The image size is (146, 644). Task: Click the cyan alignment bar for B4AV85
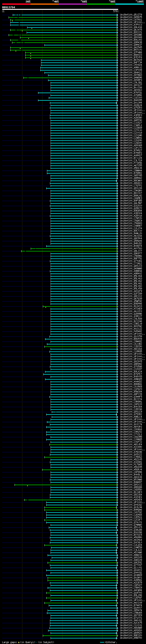tap(78, 100)
